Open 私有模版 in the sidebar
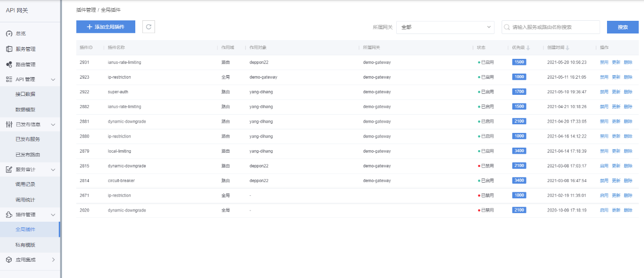The height and width of the screenshot is (278, 644). click(25, 245)
